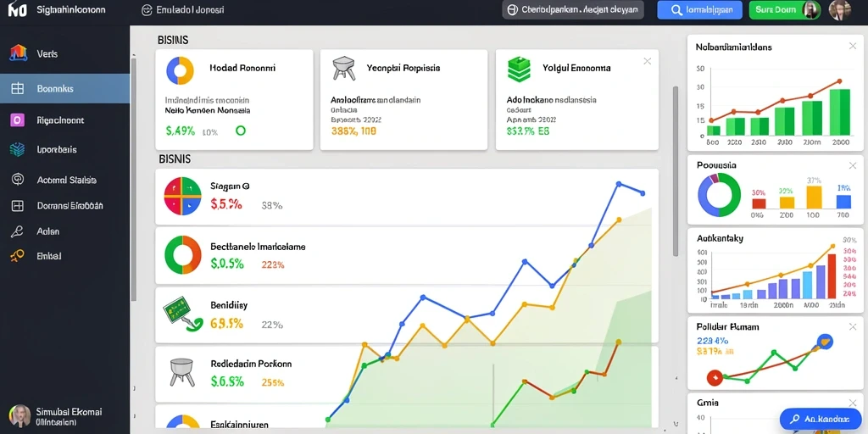
Task: Open the user avatar in the top right
Action: pyautogui.click(x=840, y=10)
